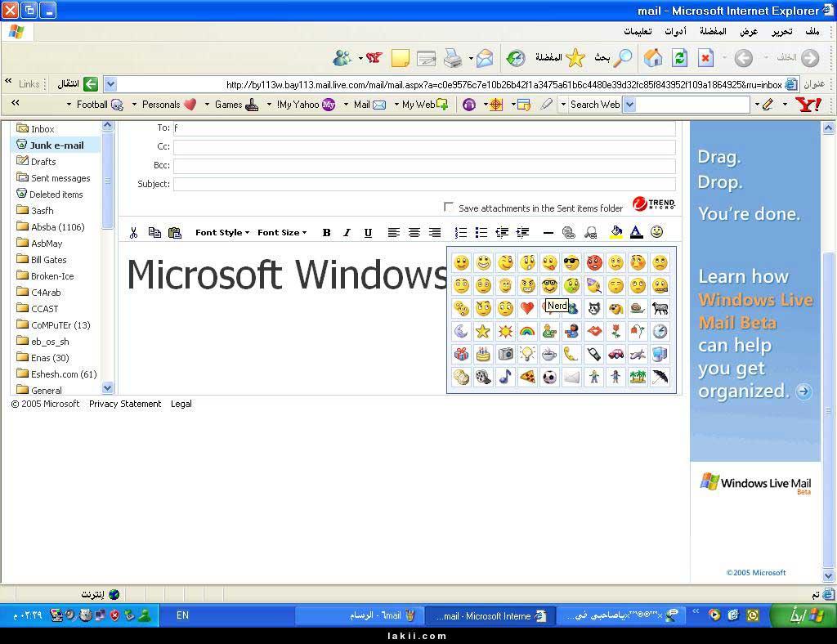
Task: Insert a horizontal line in the message
Action: point(548,233)
